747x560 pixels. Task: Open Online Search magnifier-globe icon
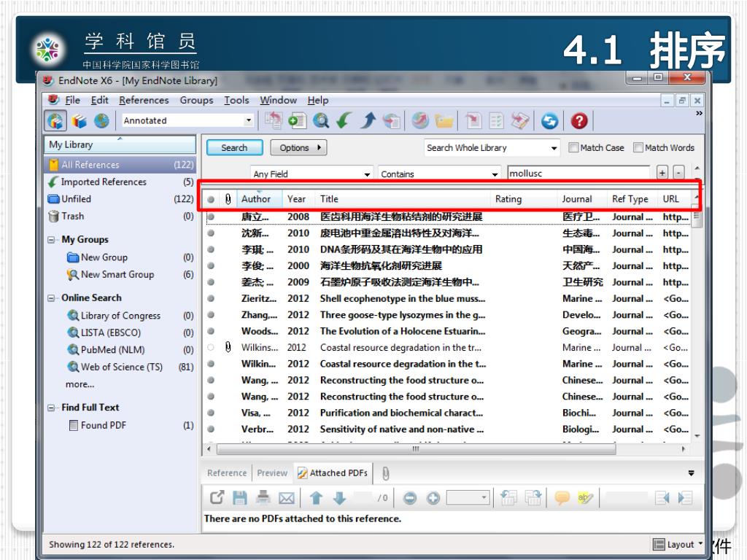[321, 121]
